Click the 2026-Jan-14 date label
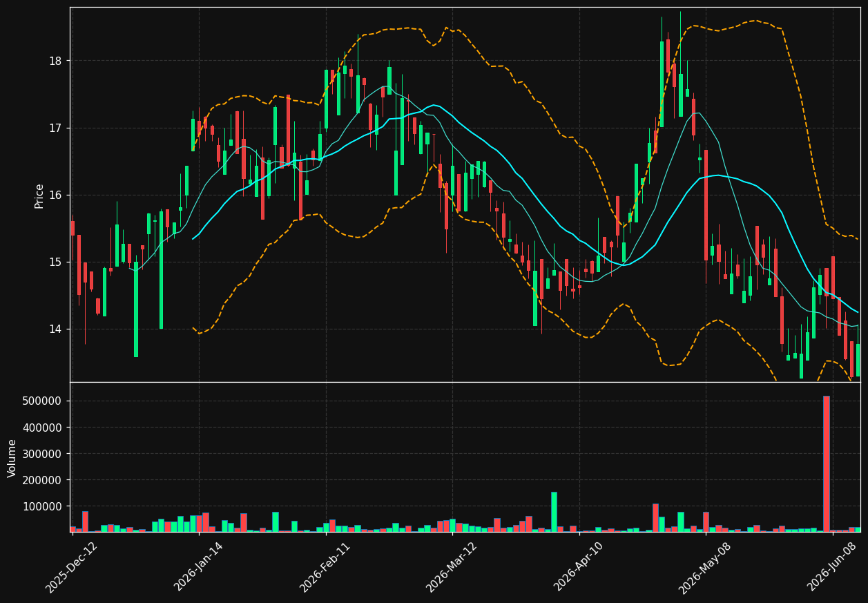868x603 pixels. tap(198, 567)
